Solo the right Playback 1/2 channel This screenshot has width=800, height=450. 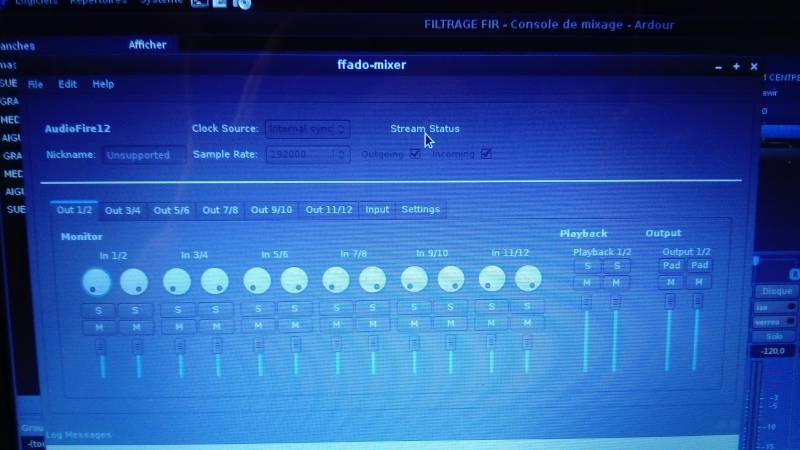pyautogui.click(x=617, y=266)
